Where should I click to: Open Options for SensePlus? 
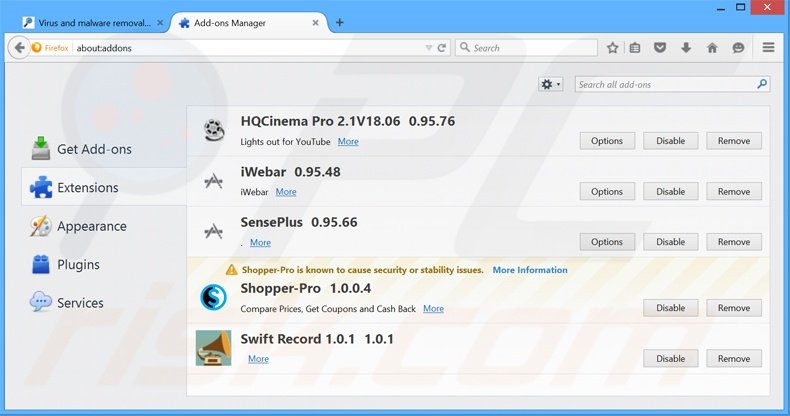click(x=607, y=242)
